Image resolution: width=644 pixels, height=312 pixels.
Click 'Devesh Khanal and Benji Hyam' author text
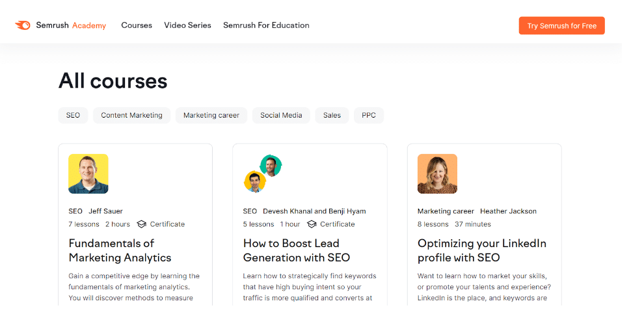point(314,211)
